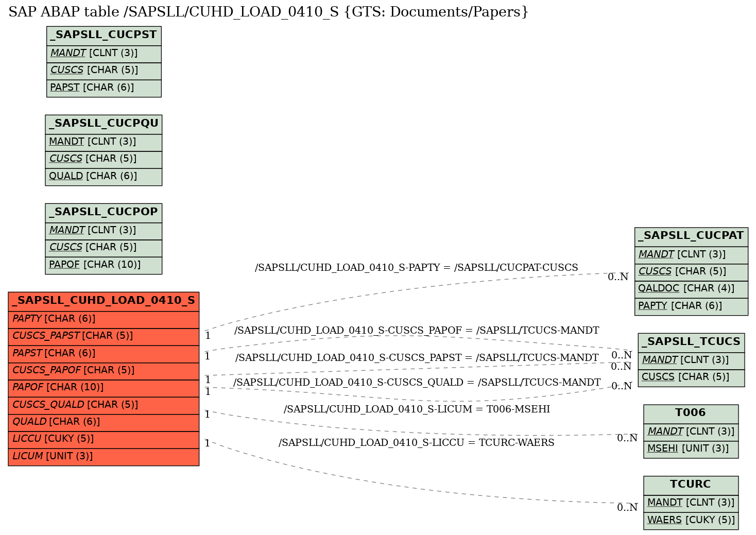Click CUSCS [CHAR (5)] in _SAPSLL_CUCPQU
The height and width of the screenshot is (535, 756).
pos(104,159)
